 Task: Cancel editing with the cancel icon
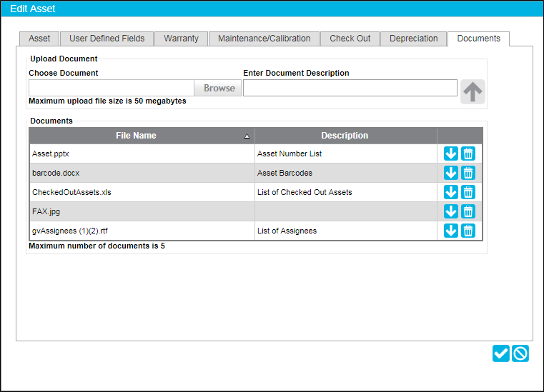pyautogui.click(x=520, y=353)
